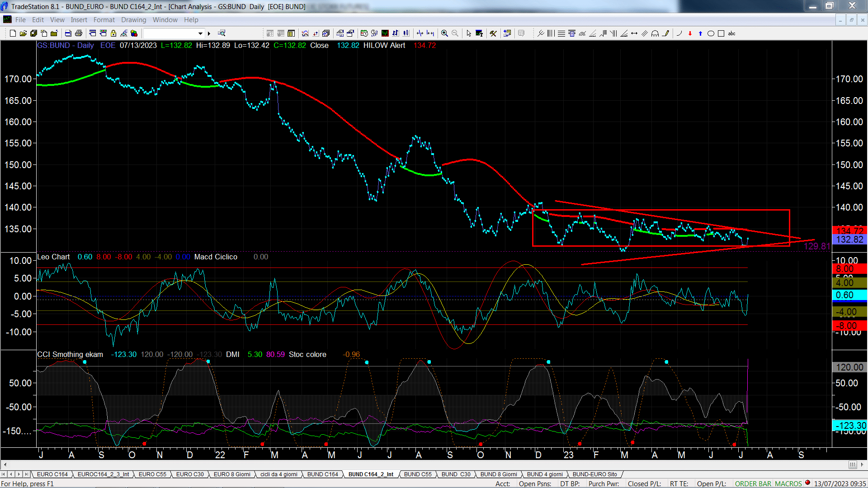Select the parallel lines drawing tool

coord(645,33)
